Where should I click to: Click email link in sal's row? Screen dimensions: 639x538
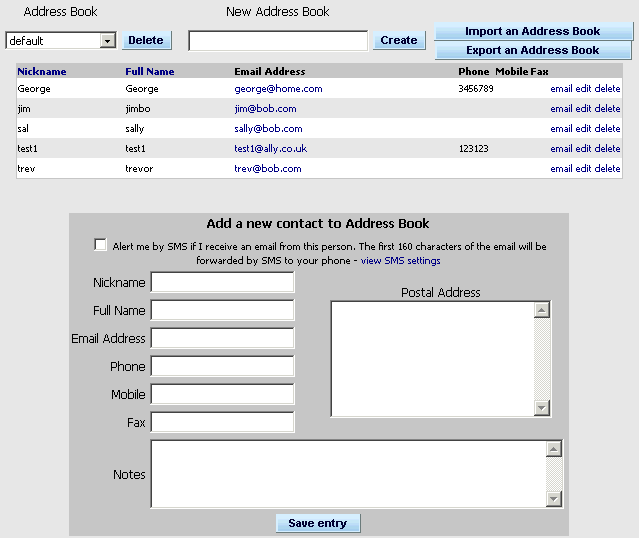pyautogui.click(x=562, y=129)
